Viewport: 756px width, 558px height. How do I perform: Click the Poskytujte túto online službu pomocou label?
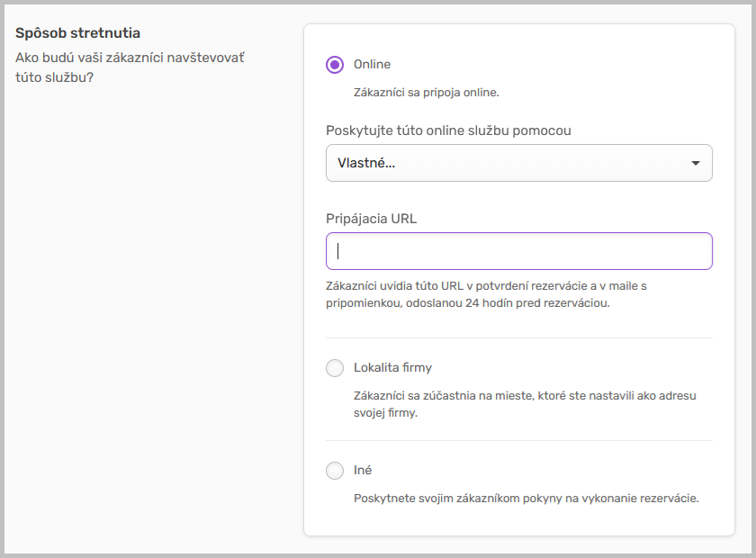click(448, 130)
